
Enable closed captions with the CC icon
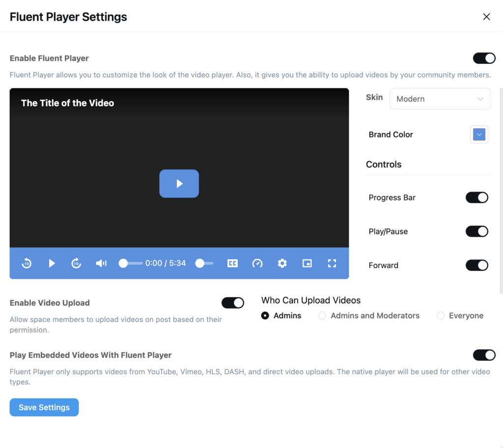click(232, 263)
